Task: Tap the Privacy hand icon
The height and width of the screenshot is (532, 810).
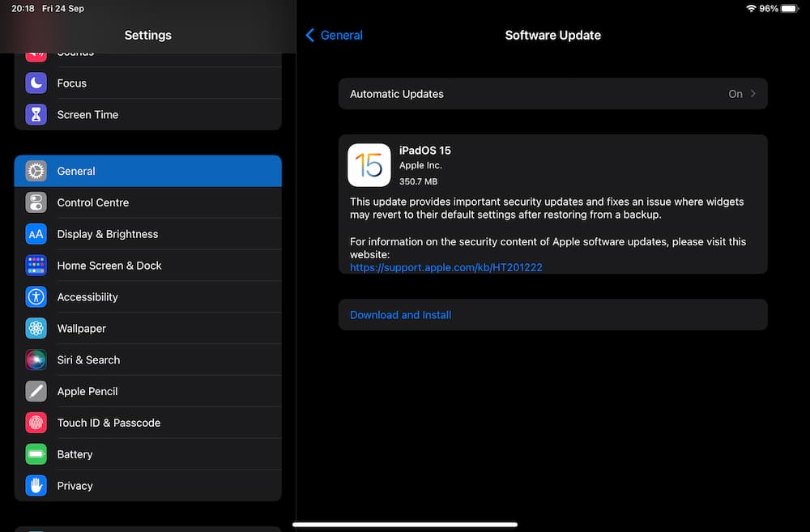Action: coord(36,486)
